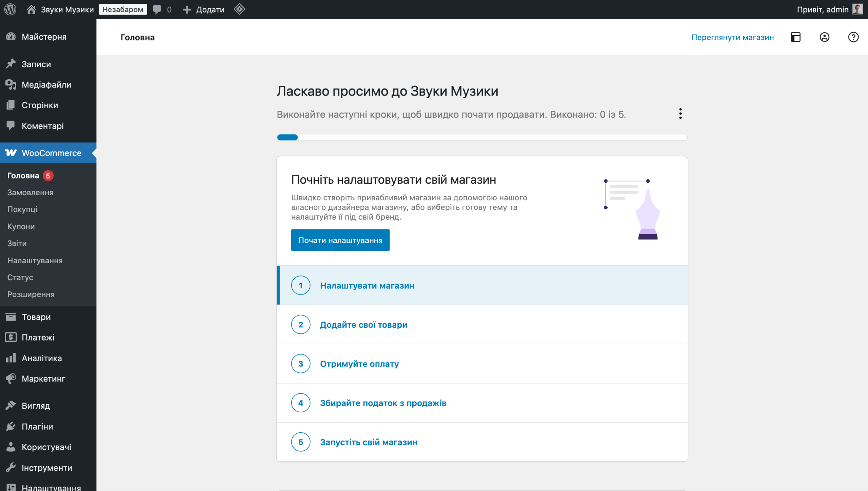Open step 4 Збирайте податок з продажів
This screenshot has width=868, height=491.
[482, 403]
